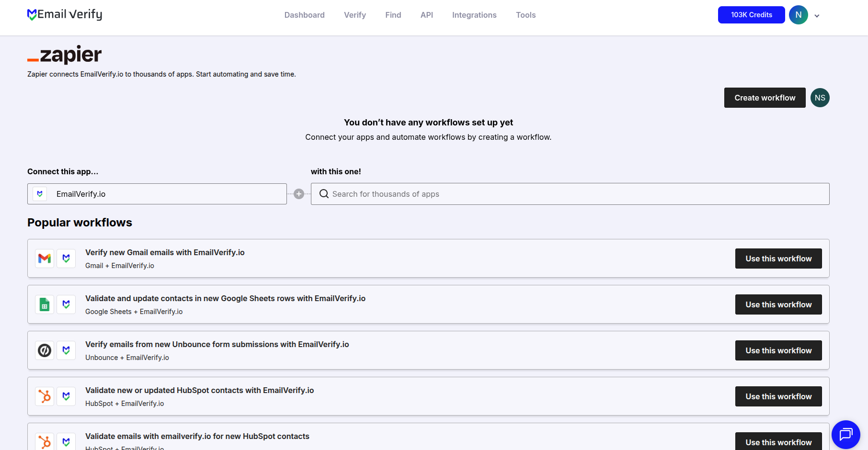
Task: Click HubSpot icon in new HubSpot contacts row
Action: click(45, 441)
